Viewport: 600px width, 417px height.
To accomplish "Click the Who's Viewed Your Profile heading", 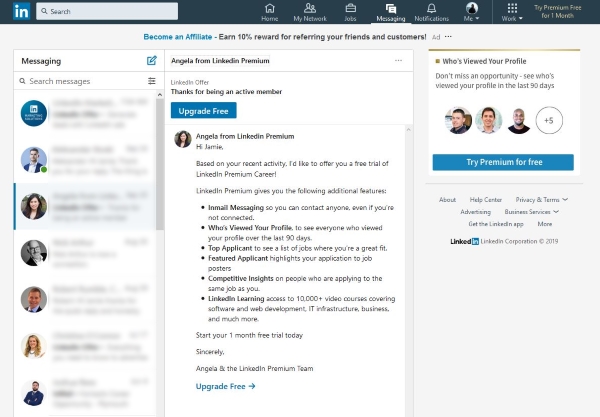I will pyautogui.click(x=484, y=61).
